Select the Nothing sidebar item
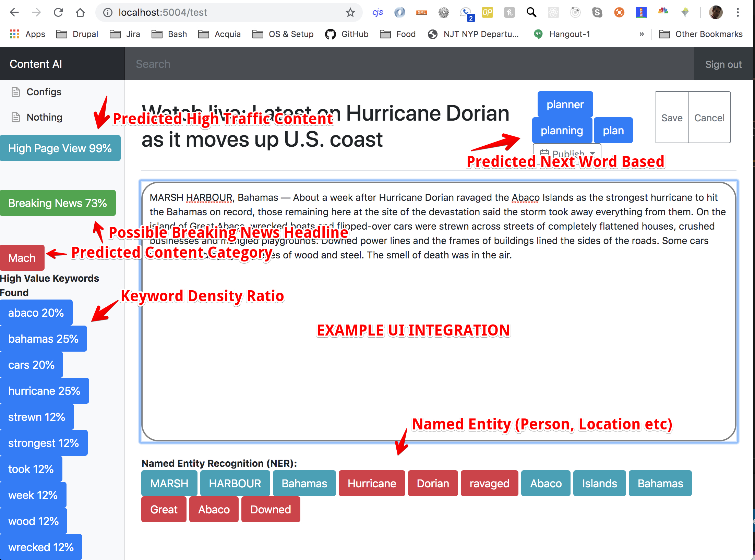 (45, 117)
